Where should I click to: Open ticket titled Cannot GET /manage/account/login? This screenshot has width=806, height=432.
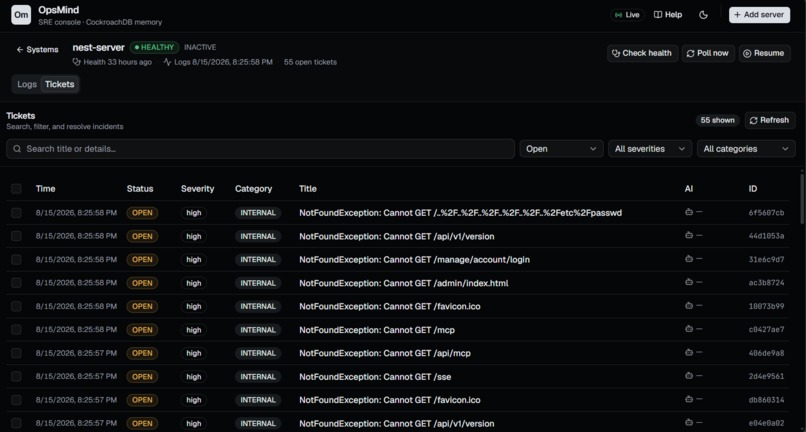pyautogui.click(x=414, y=260)
